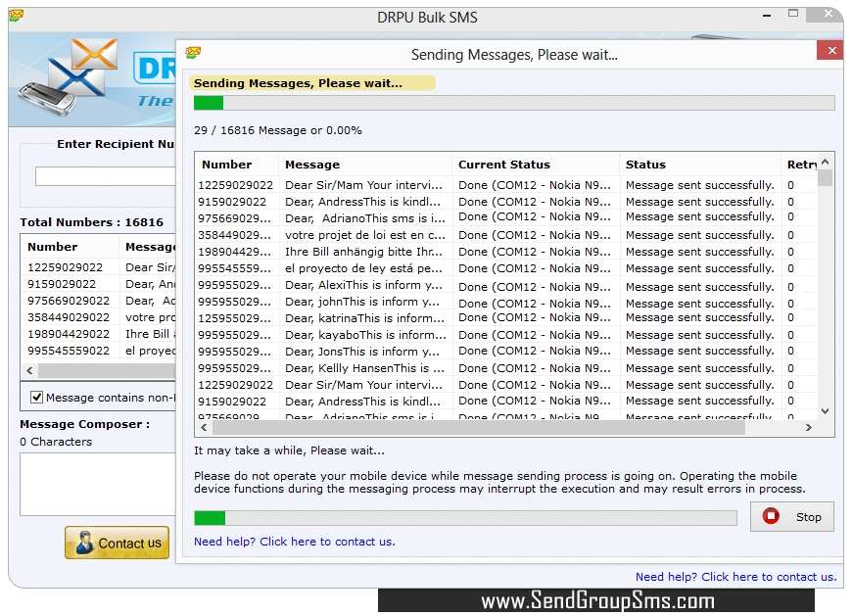Click the bottom progress bar near Stop
The image size is (852, 616).
[465, 518]
